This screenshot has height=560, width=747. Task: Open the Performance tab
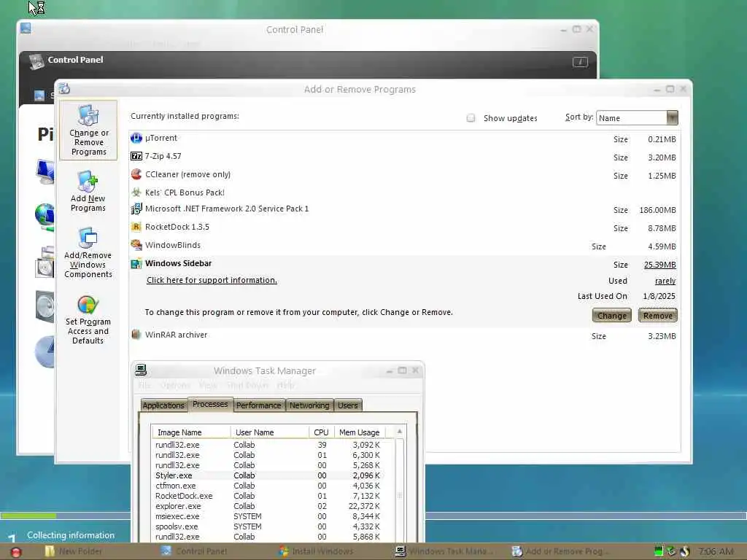[x=259, y=405]
